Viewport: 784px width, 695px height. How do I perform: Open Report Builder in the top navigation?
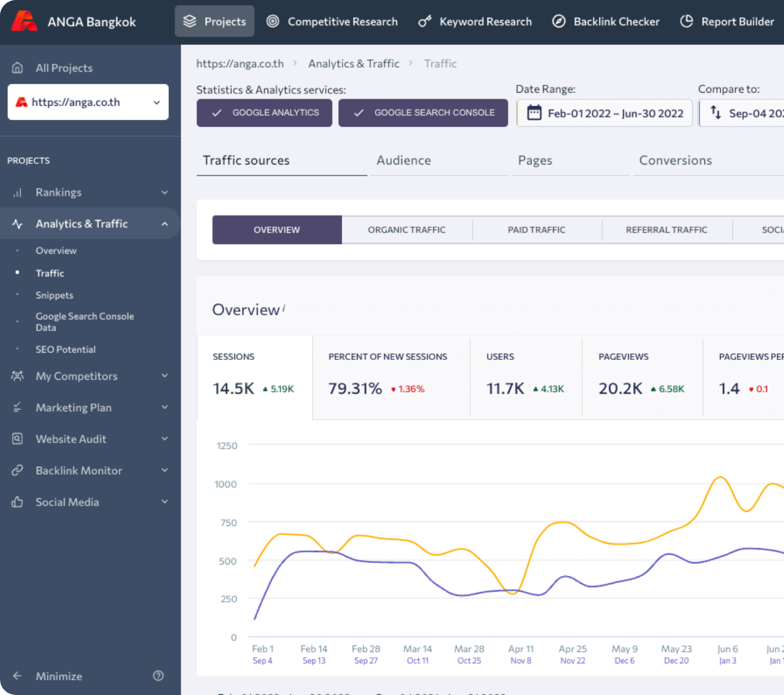coord(727,21)
